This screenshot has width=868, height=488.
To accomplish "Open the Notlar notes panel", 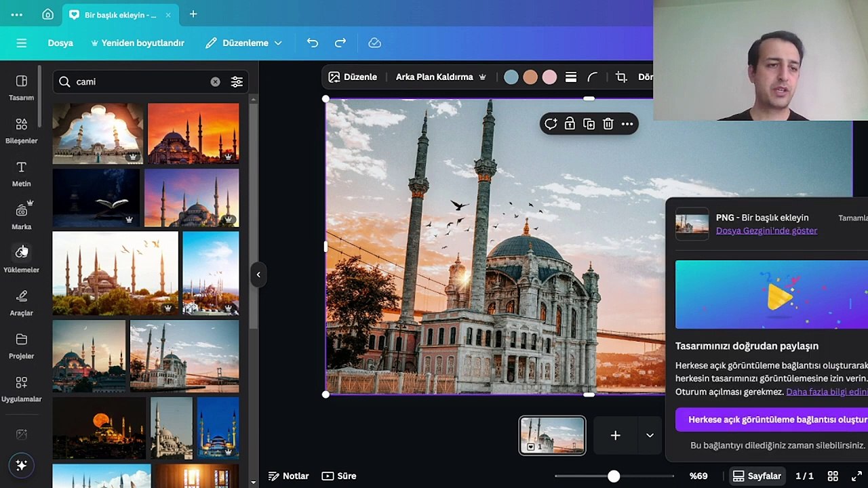I will coord(289,476).
